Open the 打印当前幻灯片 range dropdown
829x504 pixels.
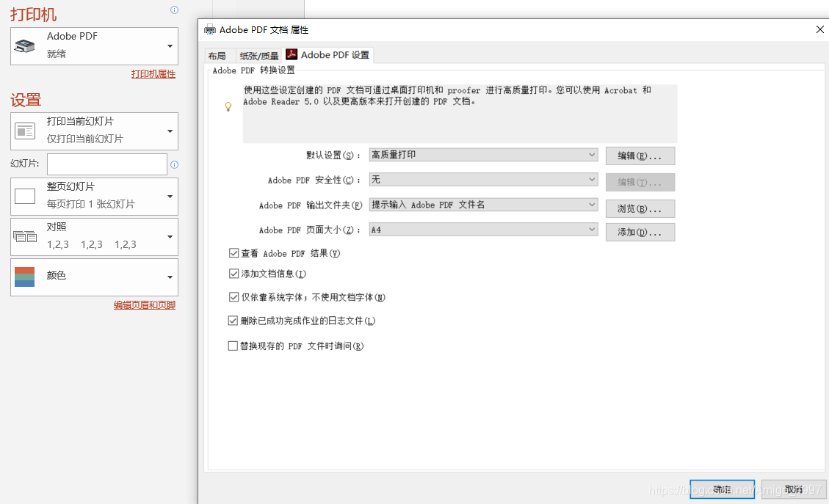coord(94,131)
